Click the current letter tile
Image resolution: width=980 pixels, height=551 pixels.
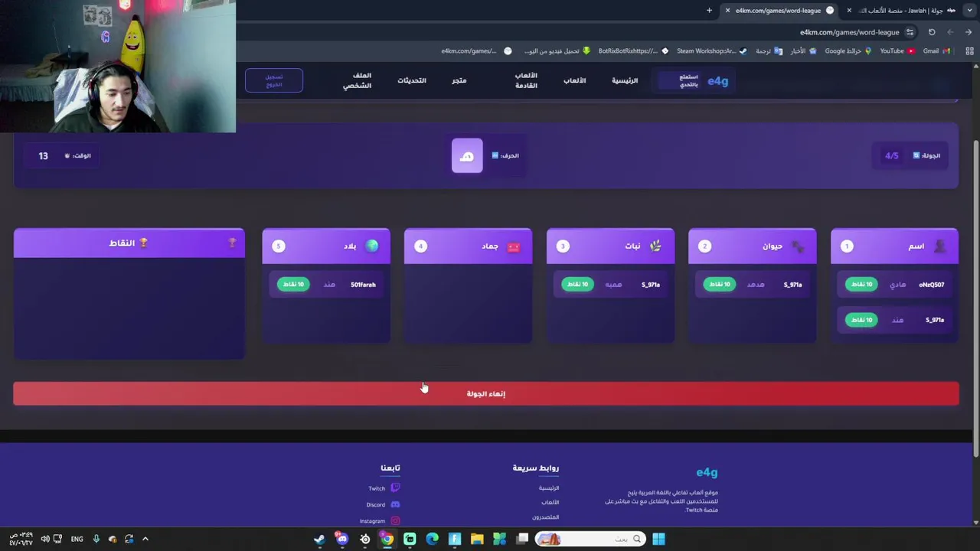[467, 155]
